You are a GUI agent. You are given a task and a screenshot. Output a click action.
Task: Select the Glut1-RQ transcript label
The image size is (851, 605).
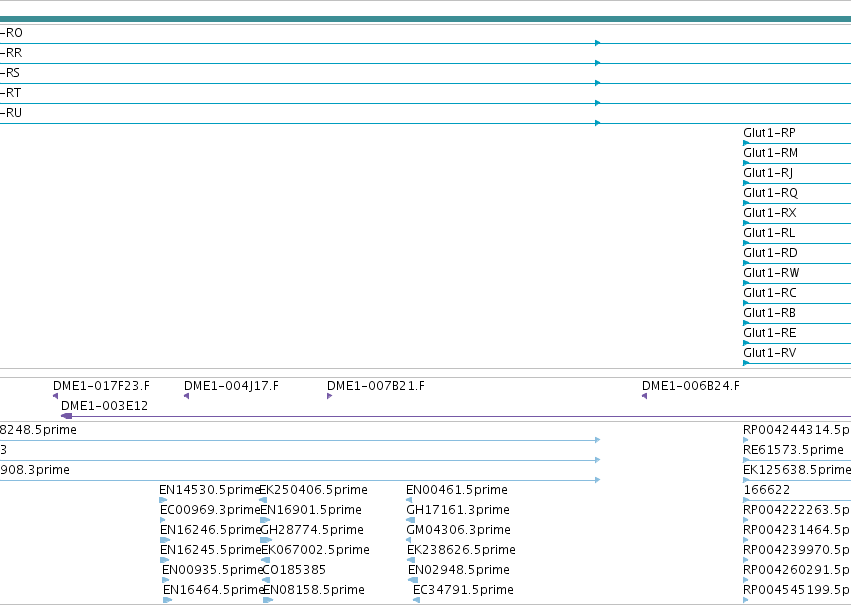pyautogui.click(x=770, y=193)
